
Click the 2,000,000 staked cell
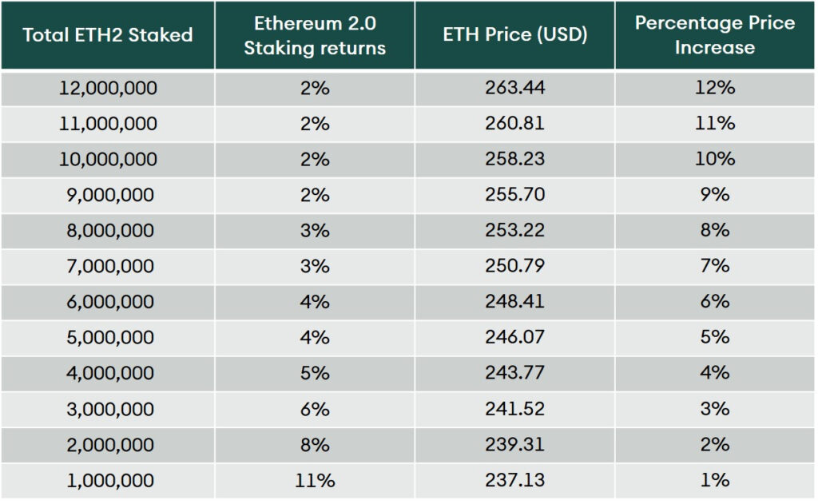[x=108, y=444]
